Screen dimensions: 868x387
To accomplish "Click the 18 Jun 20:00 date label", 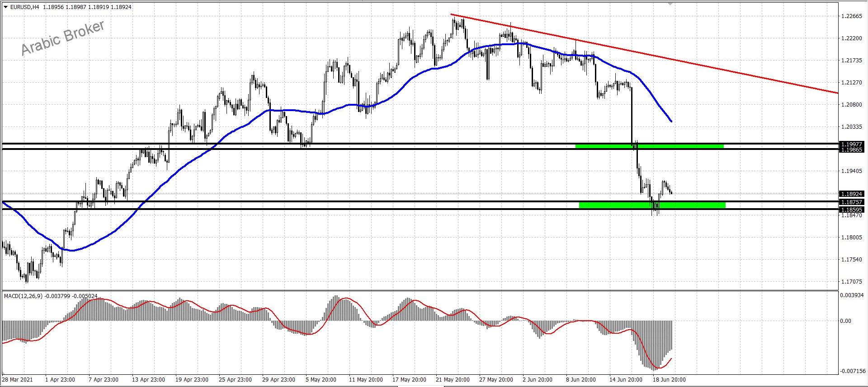I will click(x=669, y=380).
